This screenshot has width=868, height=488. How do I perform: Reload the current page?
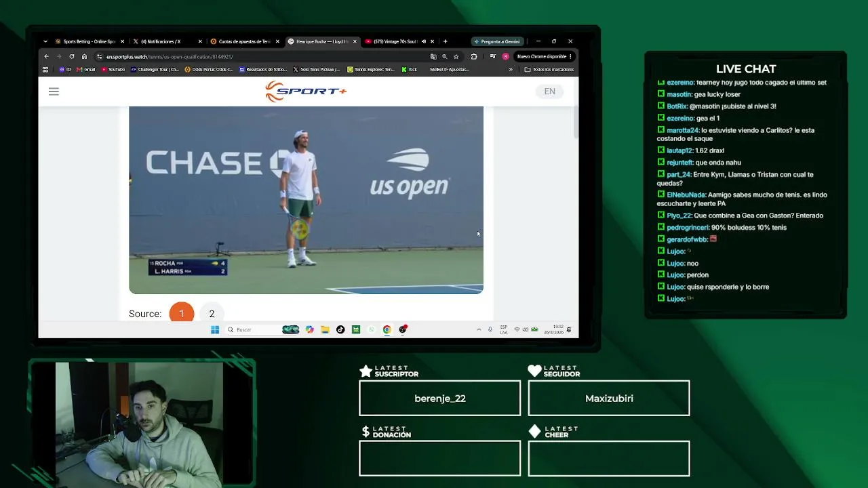tap(71, 56)
